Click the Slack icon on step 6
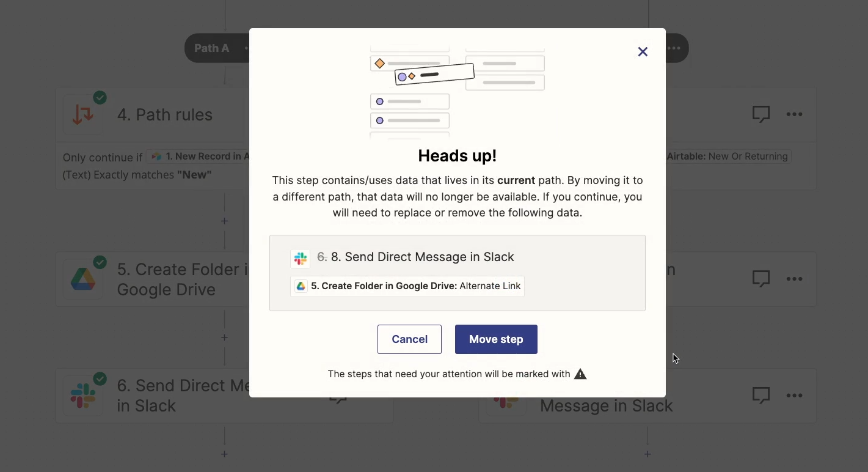 click(83, 396)
